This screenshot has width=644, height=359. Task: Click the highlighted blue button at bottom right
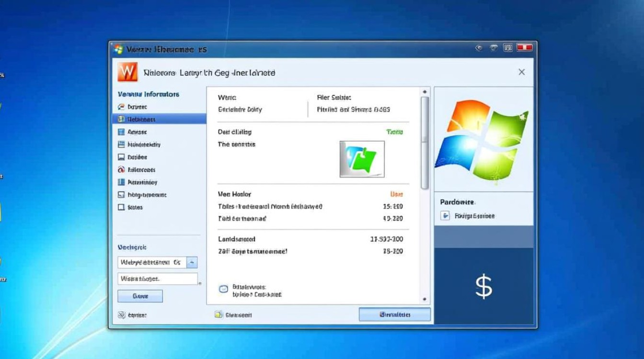pos(395,314)
